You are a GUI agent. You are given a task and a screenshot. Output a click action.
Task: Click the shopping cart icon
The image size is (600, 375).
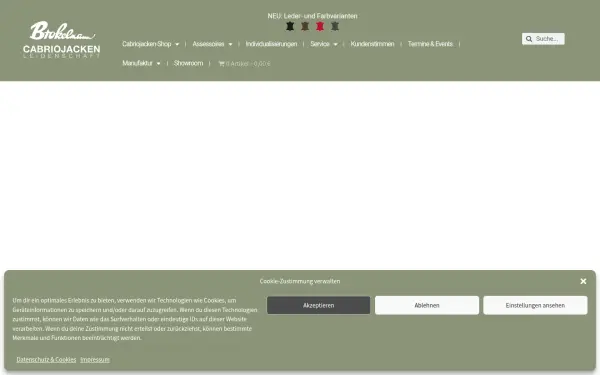point(221,64)
